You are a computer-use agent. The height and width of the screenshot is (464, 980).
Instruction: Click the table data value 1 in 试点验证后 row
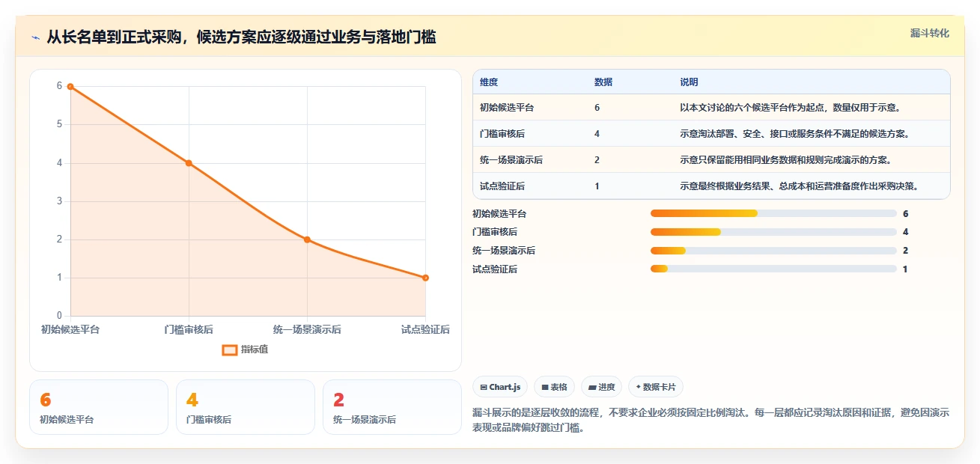point(597,186)
